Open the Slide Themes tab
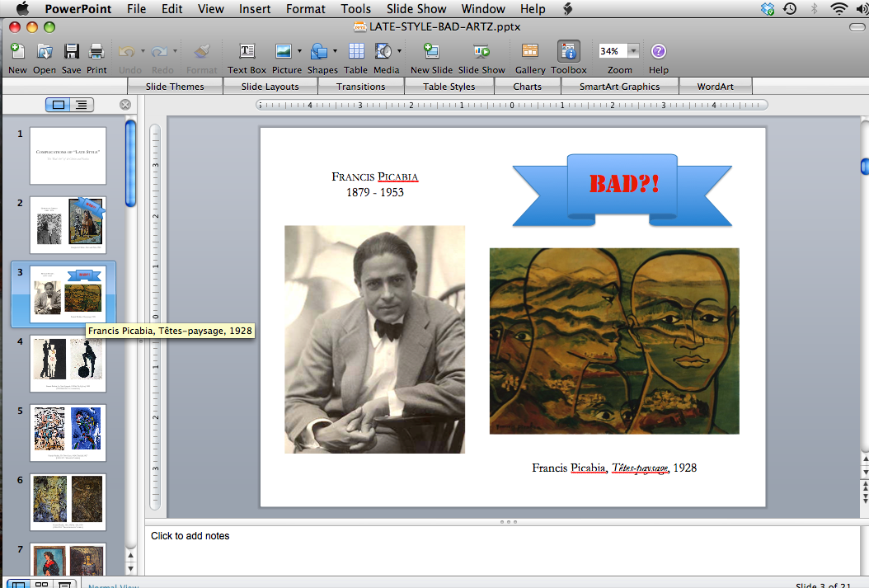Viewport: 869px width, 588px height. 175,87
